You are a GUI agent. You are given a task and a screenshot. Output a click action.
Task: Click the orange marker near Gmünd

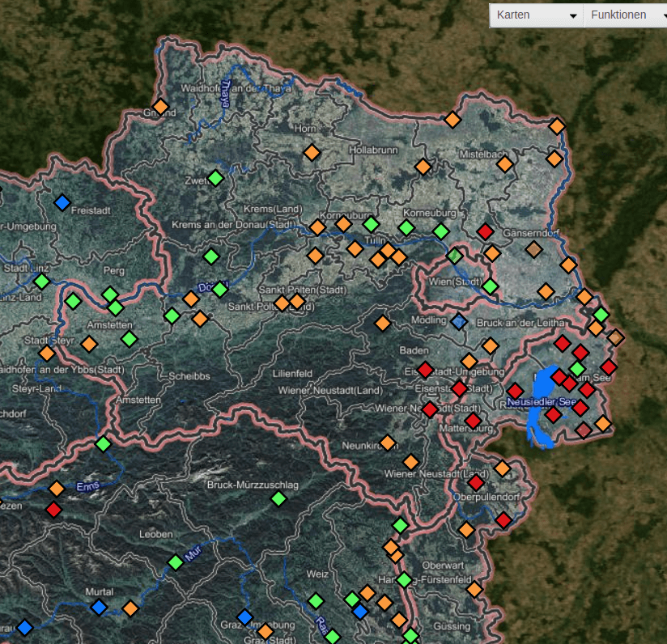[x=163, y=105]
